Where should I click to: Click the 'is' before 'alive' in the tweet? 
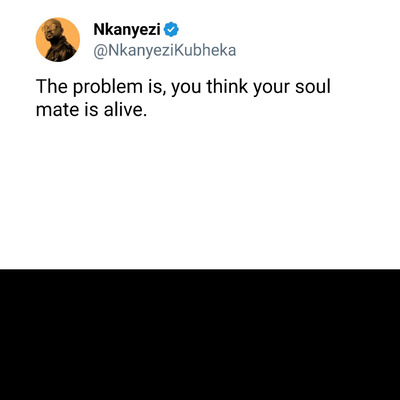pos(90,110)
